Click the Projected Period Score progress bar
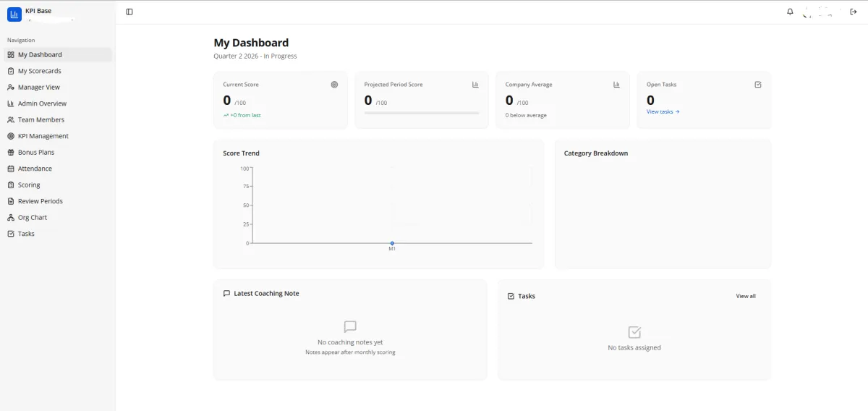This screenshot has width=868, height=411. pos(421,113)
